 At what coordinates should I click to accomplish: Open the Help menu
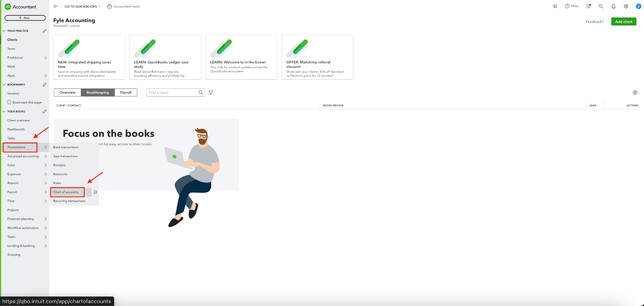click(572, 6)
